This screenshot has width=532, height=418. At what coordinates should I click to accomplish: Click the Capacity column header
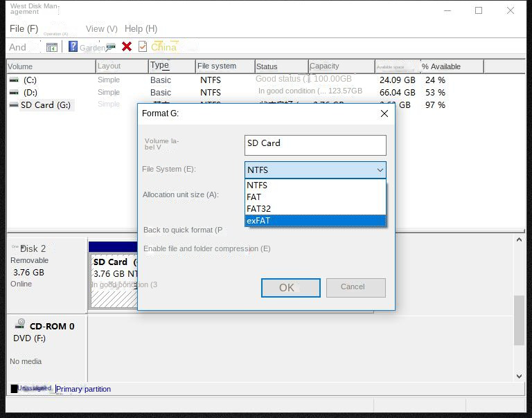[324, 66]
